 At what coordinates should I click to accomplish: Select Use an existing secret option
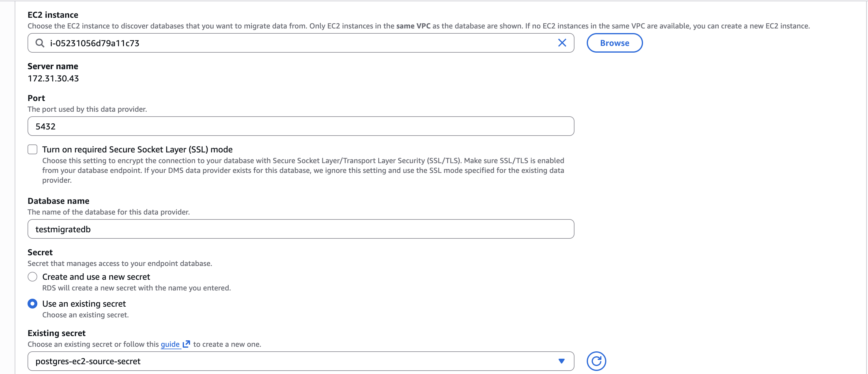tap(32, 304)
